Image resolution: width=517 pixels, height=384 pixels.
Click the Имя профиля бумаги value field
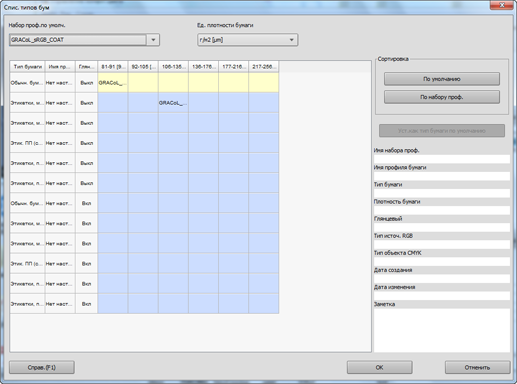coord(442,176)
